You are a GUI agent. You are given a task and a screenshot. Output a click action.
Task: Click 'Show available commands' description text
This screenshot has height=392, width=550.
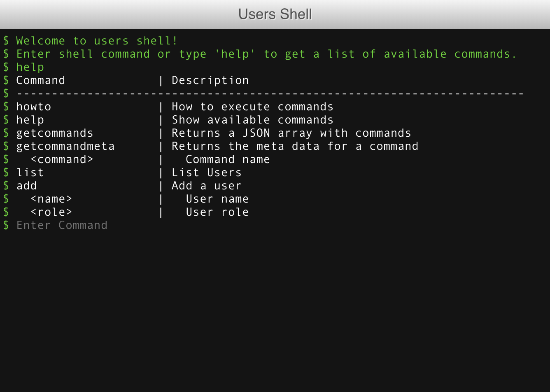coord(252,120)
